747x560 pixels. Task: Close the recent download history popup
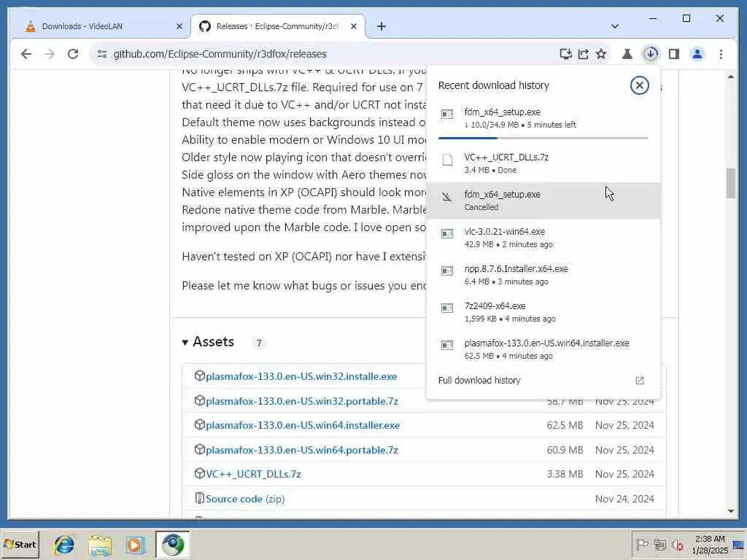[x=639, y=86]
